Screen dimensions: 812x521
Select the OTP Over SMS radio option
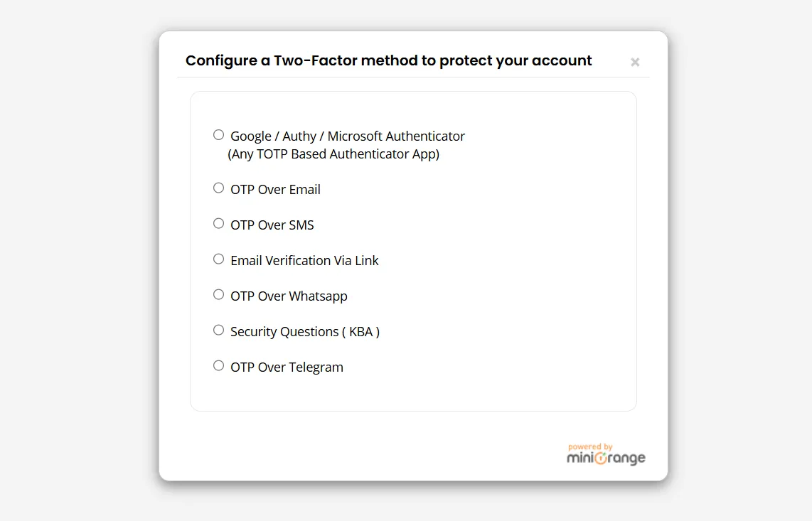218,223
